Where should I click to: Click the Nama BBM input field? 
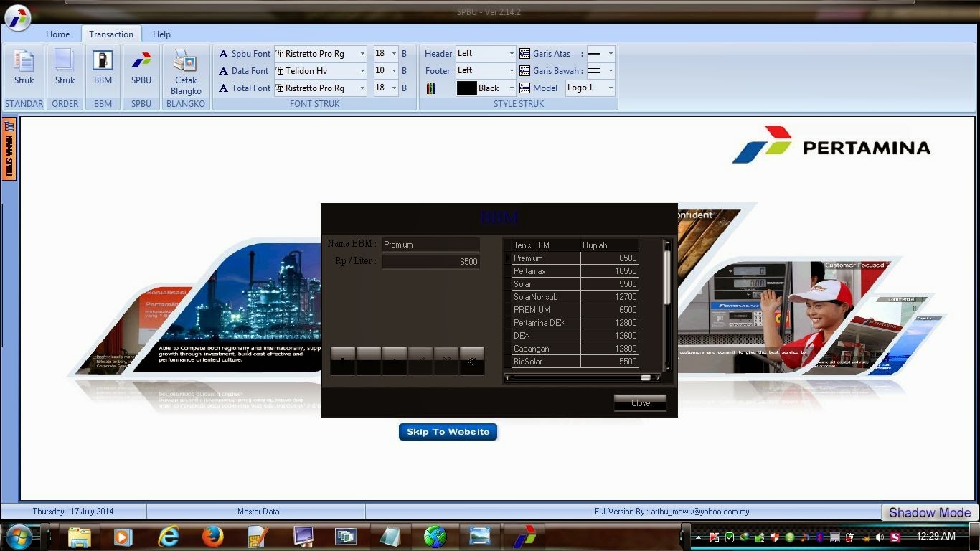[x=430, y=245]
